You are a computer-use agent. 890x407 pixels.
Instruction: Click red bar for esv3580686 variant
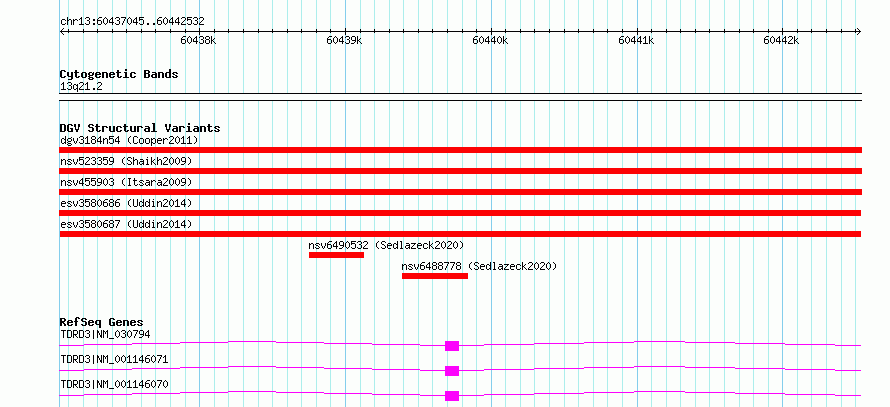460,213
